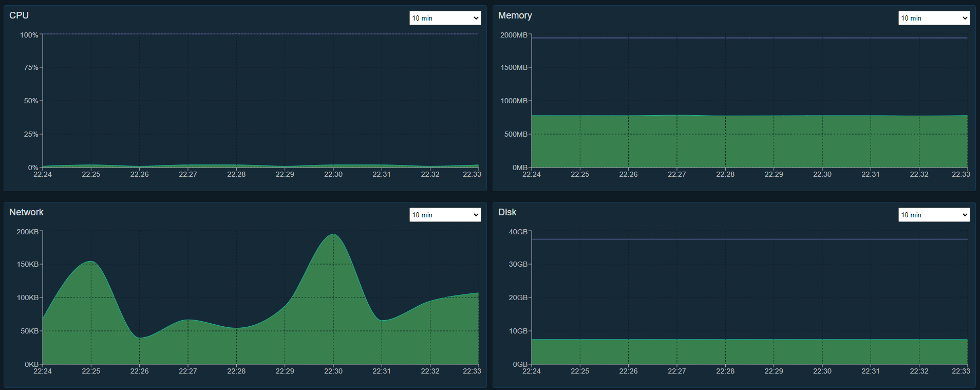The height and width of the screenshot is (390, 980).
Task: Click the 100% label on CPU axis
Action: click(29, 35)
